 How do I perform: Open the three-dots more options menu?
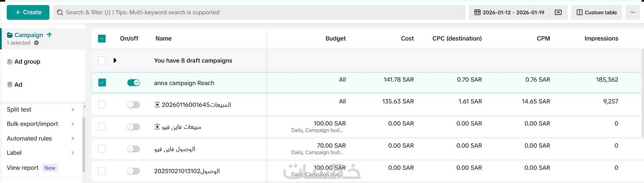coord(632,12)
